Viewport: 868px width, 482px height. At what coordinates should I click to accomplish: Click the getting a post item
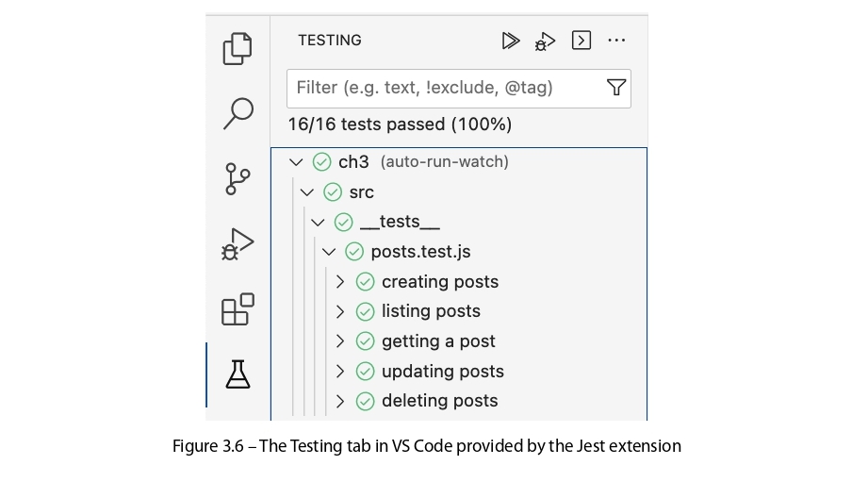[437, 341]
